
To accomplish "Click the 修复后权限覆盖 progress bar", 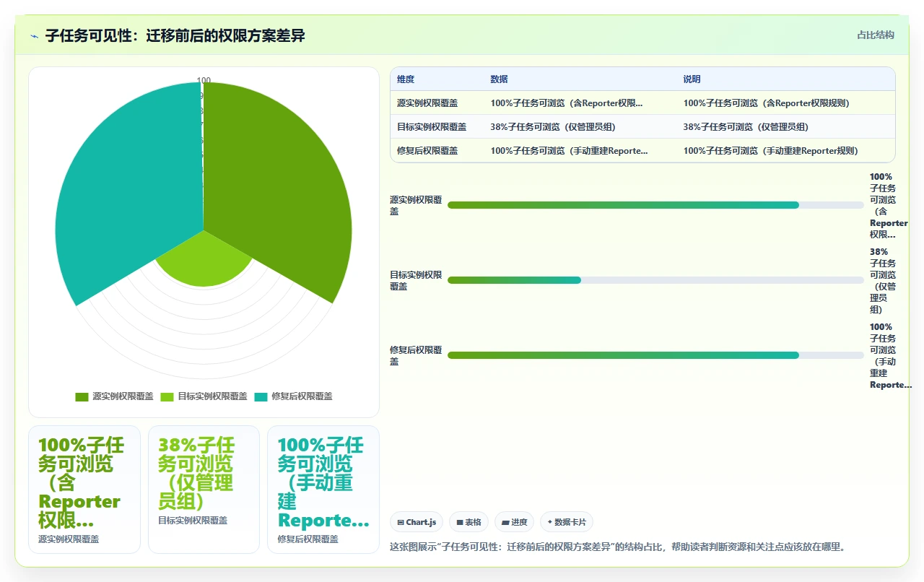I will point(655,355).
